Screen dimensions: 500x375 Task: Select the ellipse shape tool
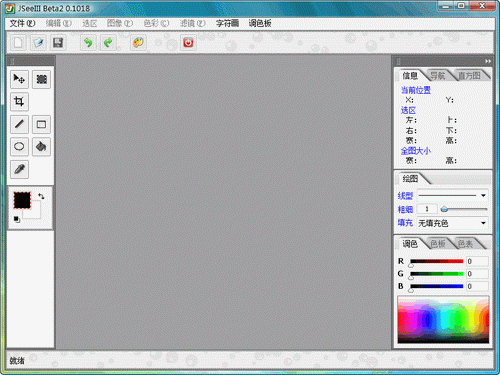19,147
